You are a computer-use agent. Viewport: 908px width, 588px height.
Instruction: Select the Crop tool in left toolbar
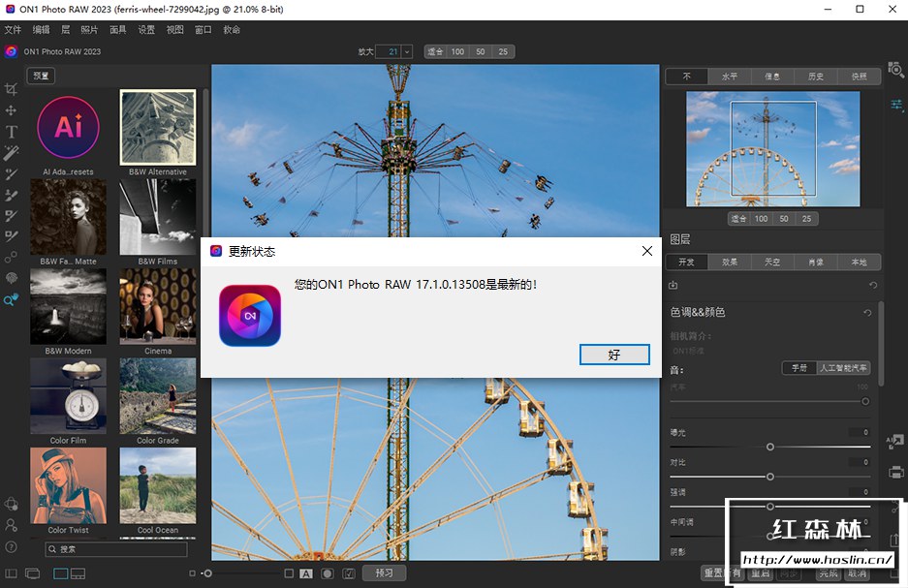click(x=12, y=90)
